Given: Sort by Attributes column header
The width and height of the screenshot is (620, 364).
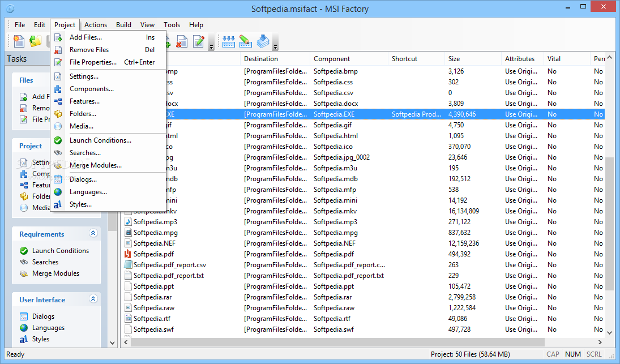Looking at the screenshot, I should pos(523,58).
